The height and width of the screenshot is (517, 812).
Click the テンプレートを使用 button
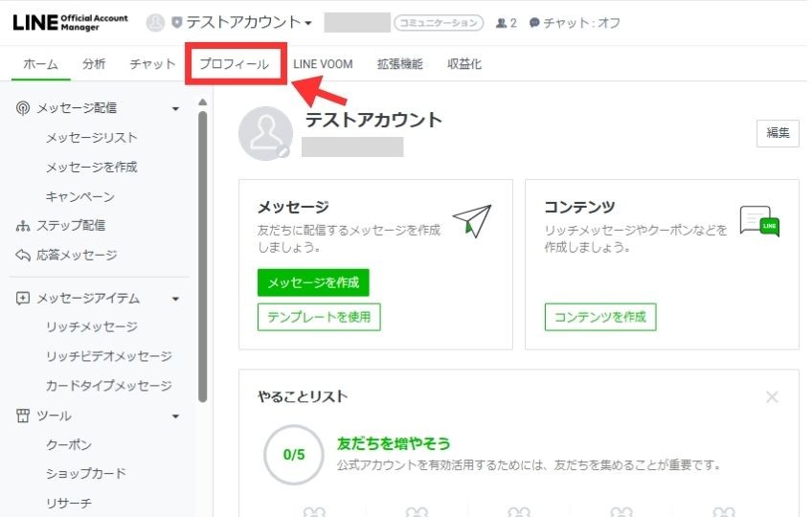[x=319, y=317]
